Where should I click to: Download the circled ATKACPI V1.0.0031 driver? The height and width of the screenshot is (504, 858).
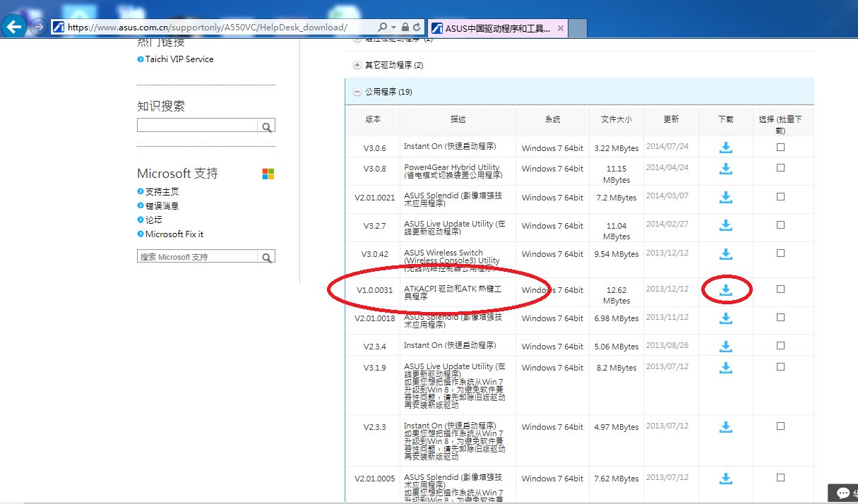click(725, 289)
